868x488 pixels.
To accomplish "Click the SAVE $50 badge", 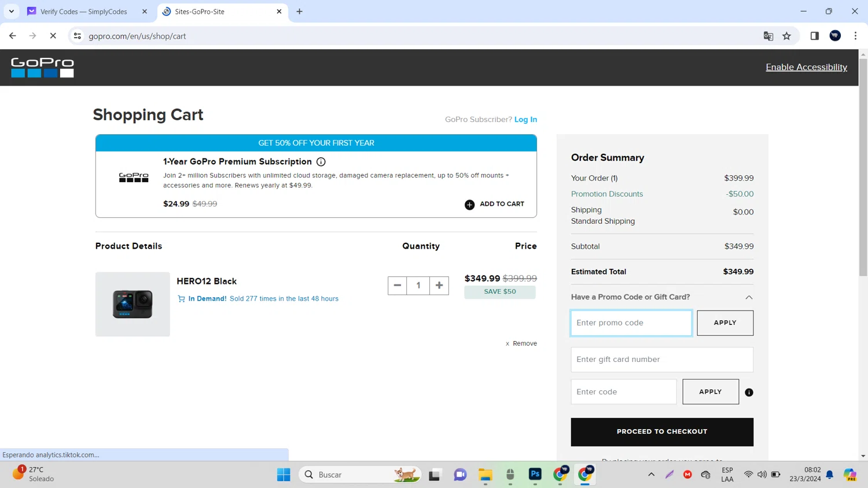I will point(500,292).
